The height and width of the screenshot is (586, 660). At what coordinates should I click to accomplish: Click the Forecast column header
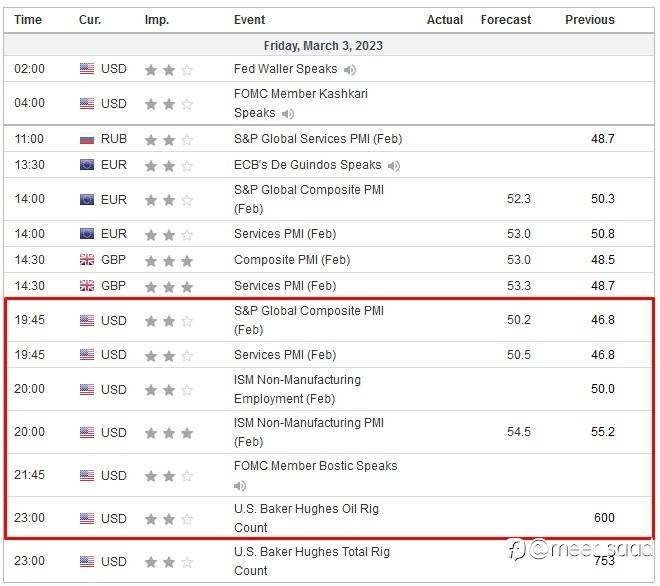(x=505, y=20)
